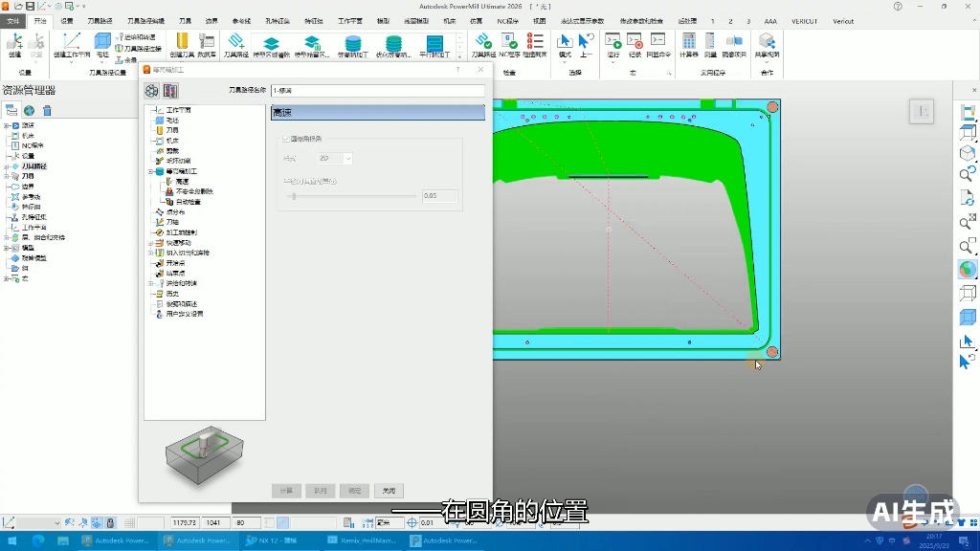Image resolution: width=980 pixels, height=551 pixels.
Task: Open 刀具路径 toolpath strategy icon
Action: point(235,42)
